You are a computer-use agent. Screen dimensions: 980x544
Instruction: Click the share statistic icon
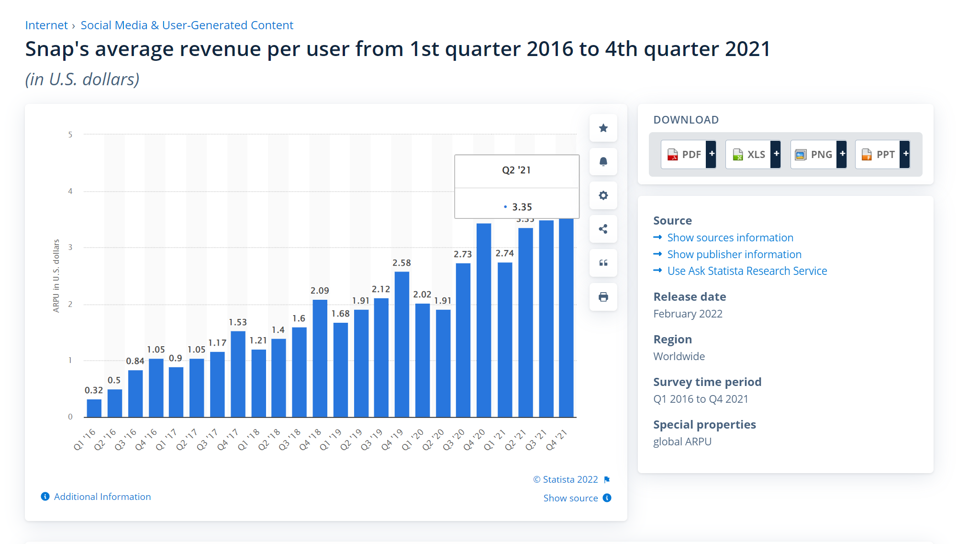(x=603, y=229)
